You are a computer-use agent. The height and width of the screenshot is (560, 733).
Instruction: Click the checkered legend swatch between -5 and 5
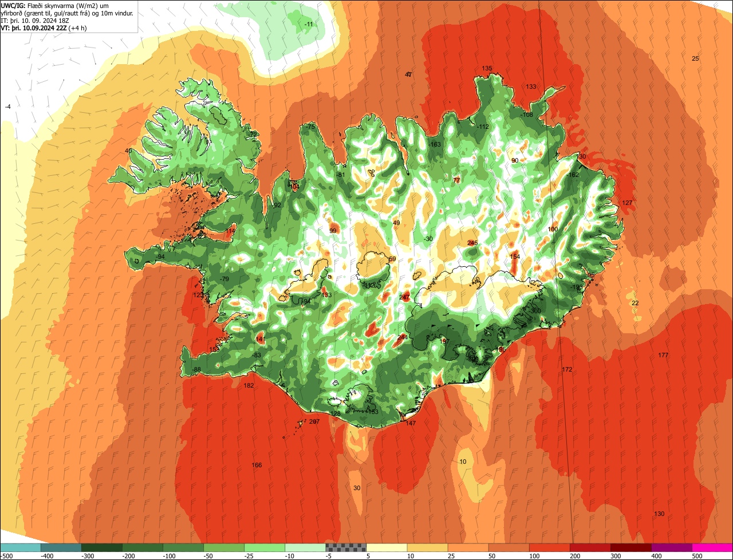[x=346, y=547]
